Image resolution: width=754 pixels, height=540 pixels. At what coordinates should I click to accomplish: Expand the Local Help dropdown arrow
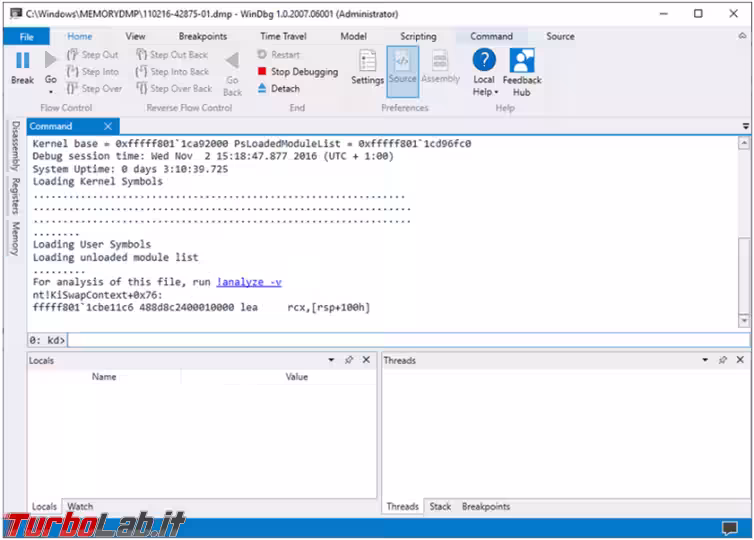(496, 92)
